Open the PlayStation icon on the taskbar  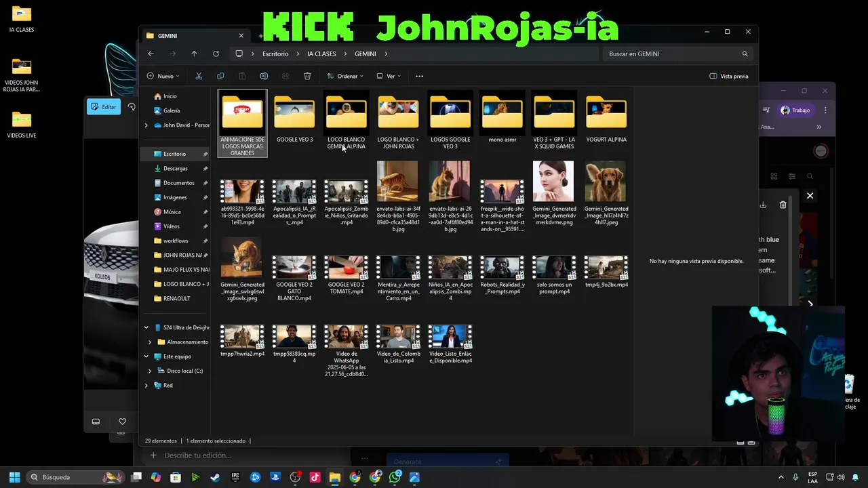(275, 477)
